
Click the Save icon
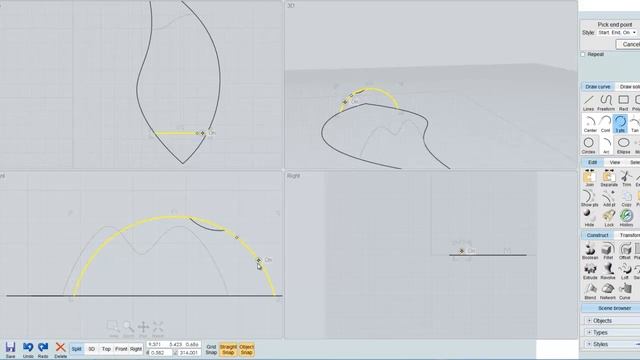coord(10,349)
